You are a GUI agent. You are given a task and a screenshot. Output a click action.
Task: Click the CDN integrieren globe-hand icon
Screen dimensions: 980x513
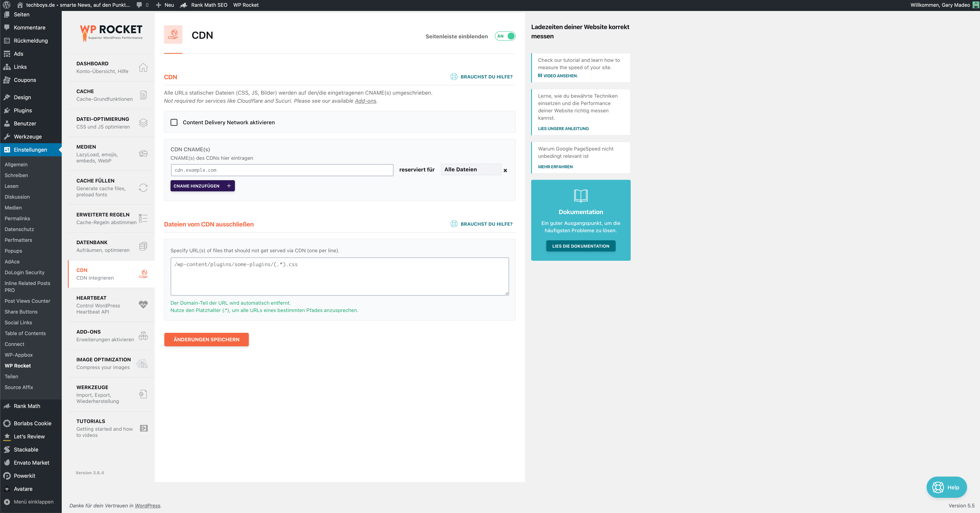pos(143,274)
